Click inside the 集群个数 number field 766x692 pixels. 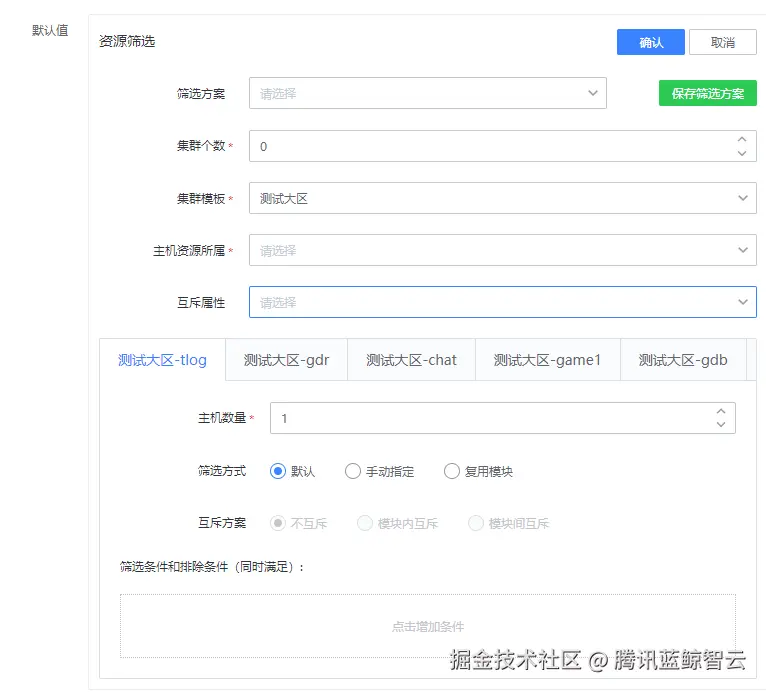(503, 146)
